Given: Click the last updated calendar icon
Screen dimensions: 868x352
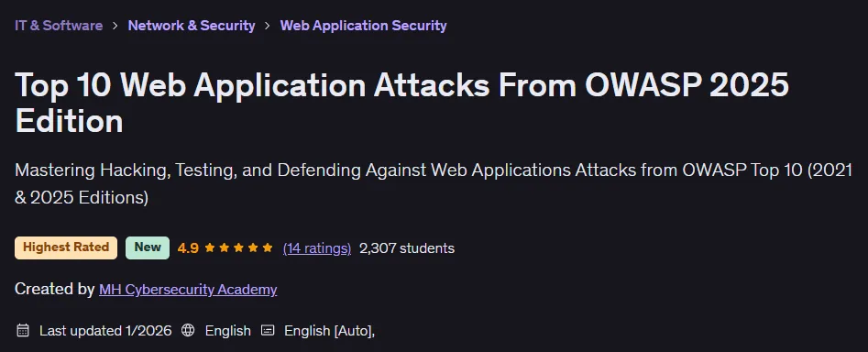Looking at the screenshot, I should click(23, 330).
